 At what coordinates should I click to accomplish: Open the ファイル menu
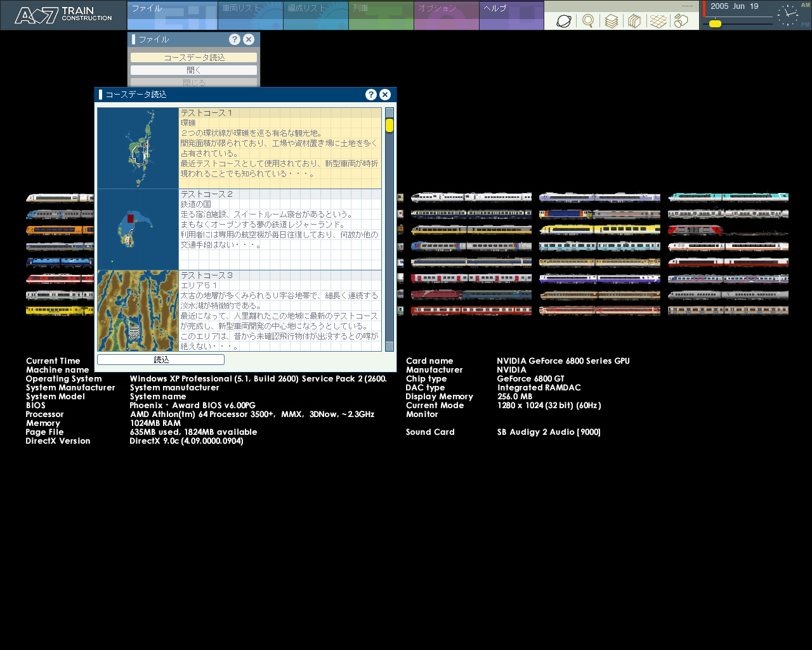[x=172, y=15]
